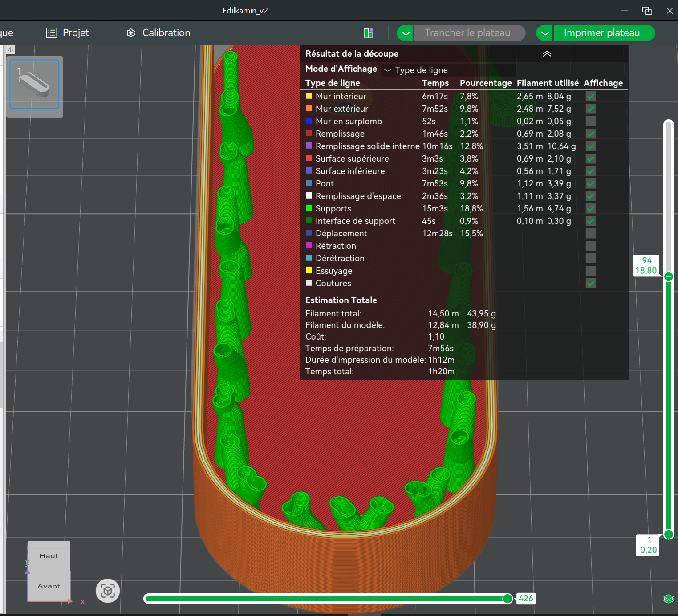Enable display of Mur en surplomb lines
The image size is (678, 616).
(590, 121)
